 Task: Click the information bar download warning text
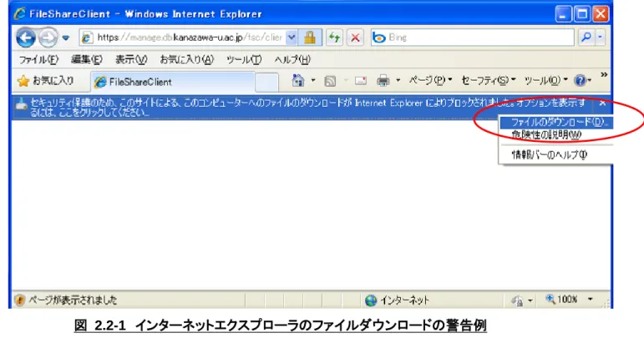pos(307,107)
